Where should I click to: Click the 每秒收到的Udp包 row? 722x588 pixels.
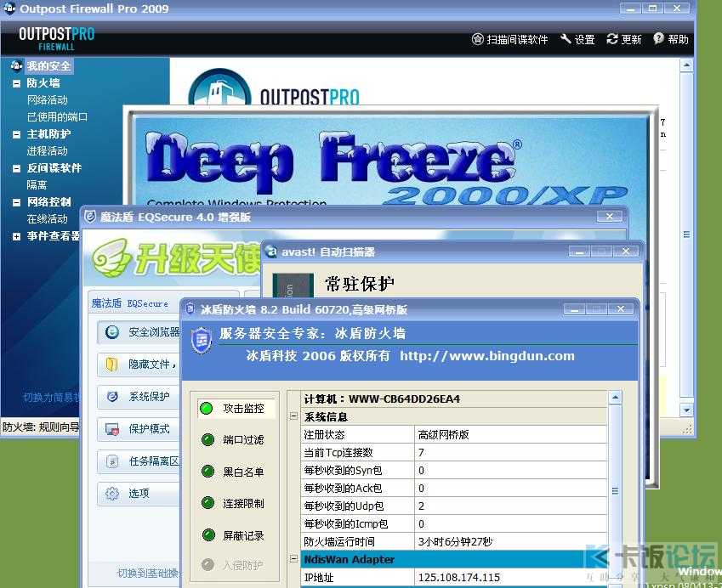tap(455, 506)
